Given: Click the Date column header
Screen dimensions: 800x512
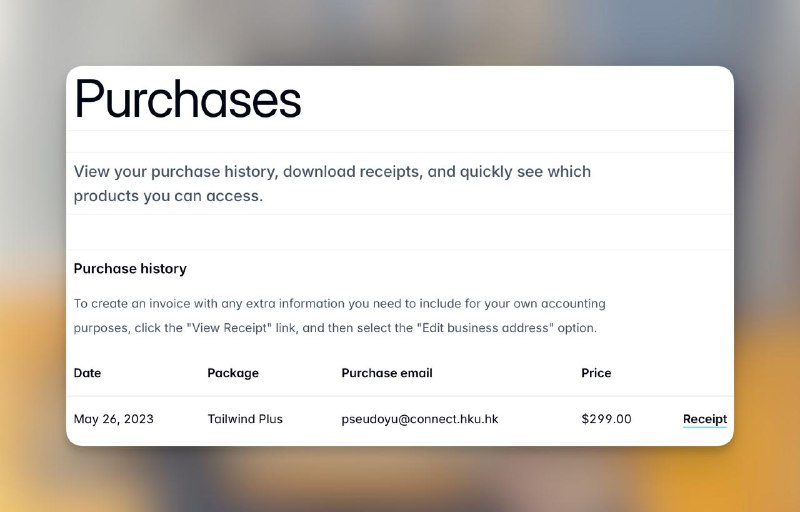Looking at the screenshot, I should point(87,373).
